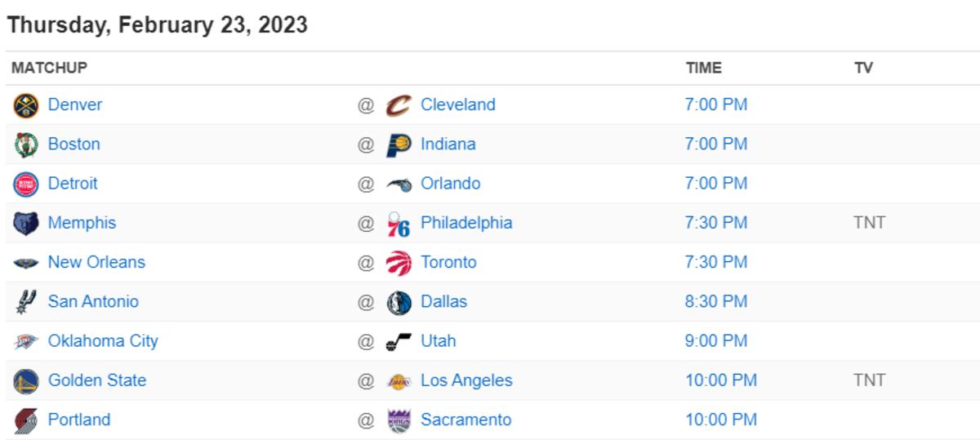Open the Utah team link

point(438,341)
